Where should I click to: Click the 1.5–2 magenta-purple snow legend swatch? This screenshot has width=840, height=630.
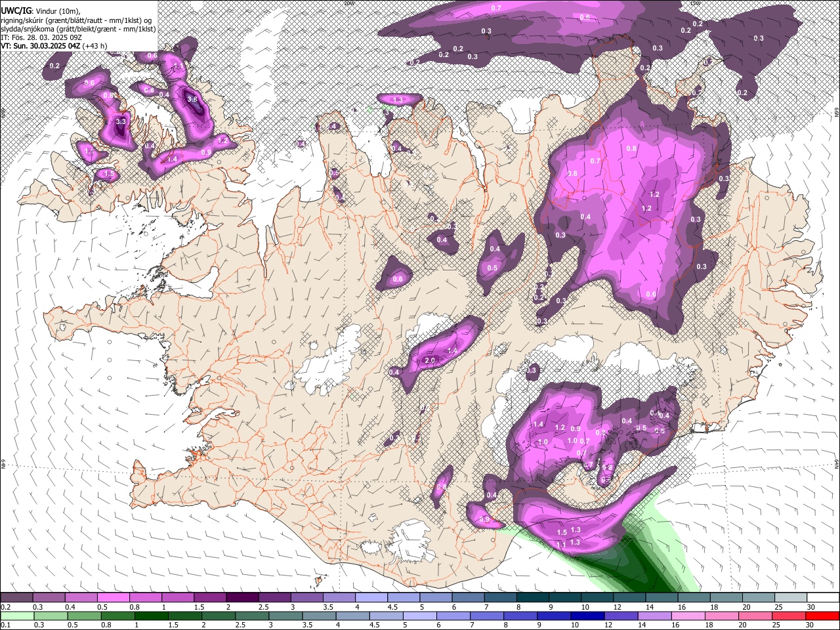coord(209,598)
